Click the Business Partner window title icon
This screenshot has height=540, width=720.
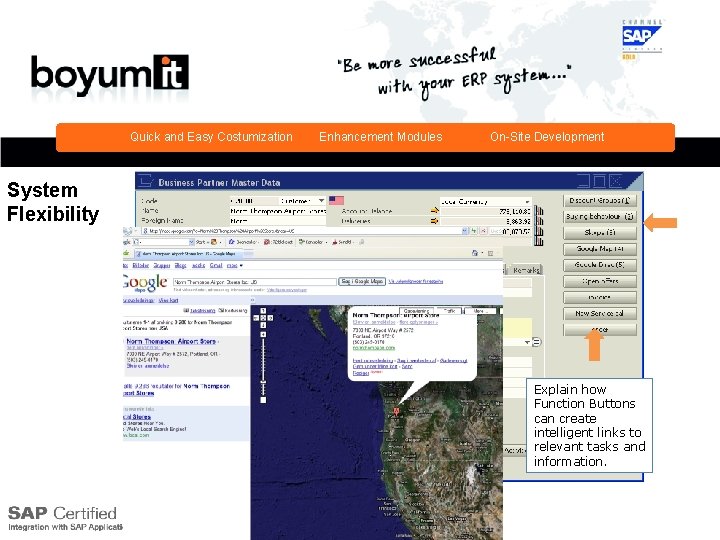point(146,181)
